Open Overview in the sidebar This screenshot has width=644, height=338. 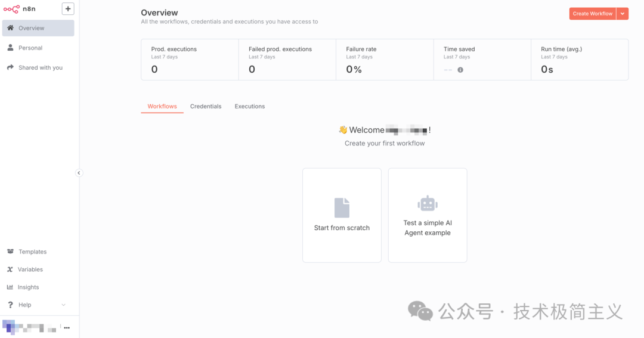(x=38, y=28)
